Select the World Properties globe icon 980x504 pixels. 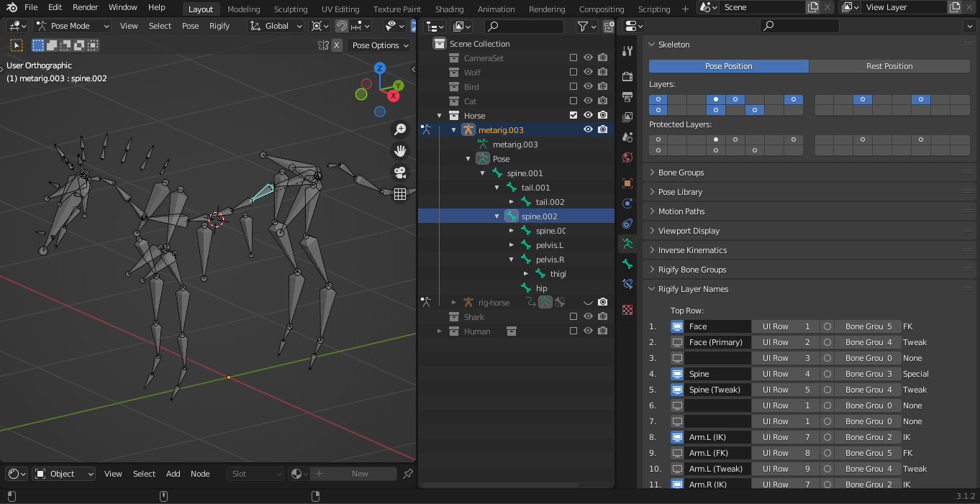627,157
